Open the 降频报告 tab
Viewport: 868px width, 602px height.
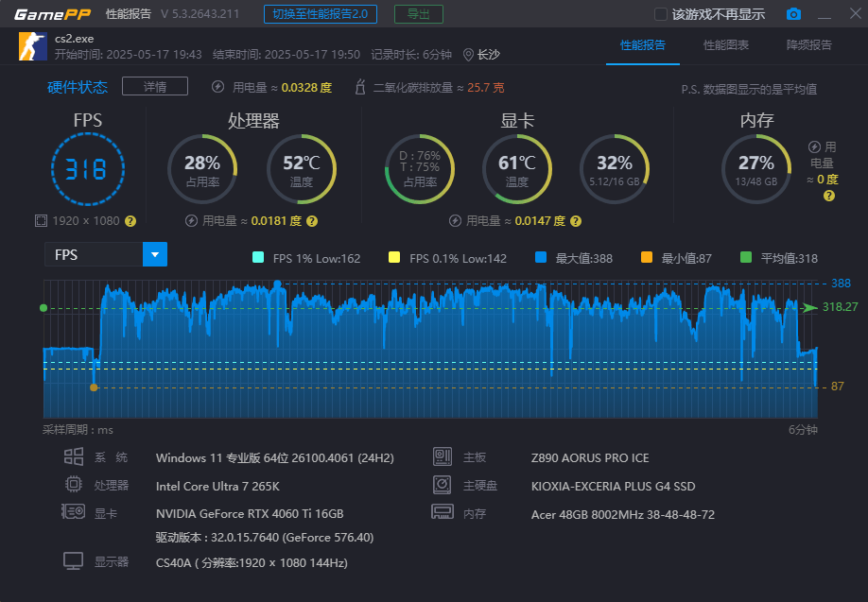coord(808,45)
